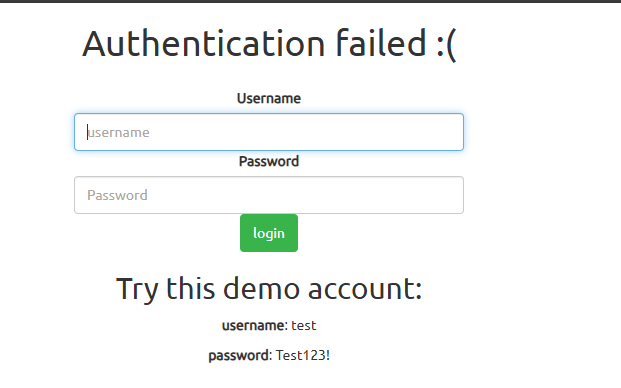Click the dark bar at the page top
This screenshot has width=621, height=388.
(x=310, y=1)
